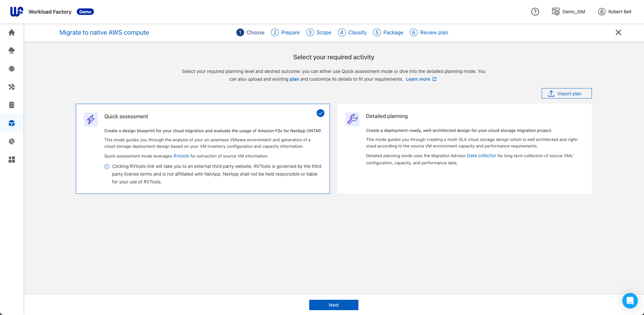
Task: Click the Workload Factory logo
Action: (x=17, y=12)
